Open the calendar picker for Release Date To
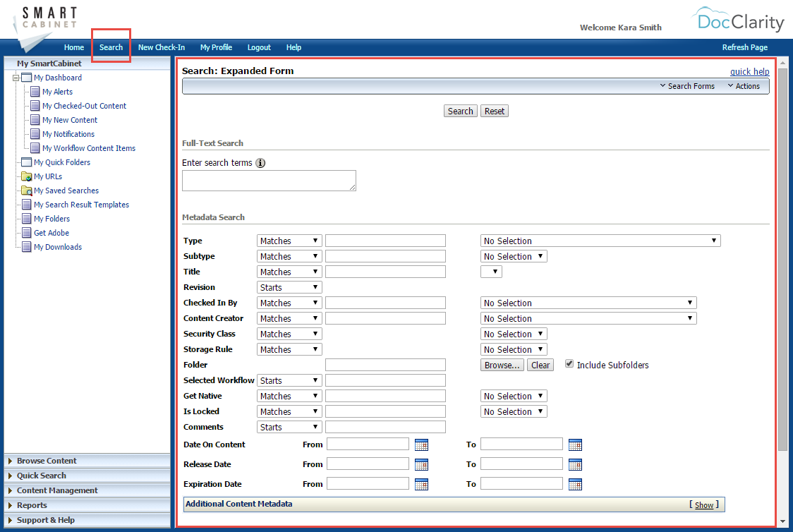This screenshot has width=793, height=532. (575, 464)
